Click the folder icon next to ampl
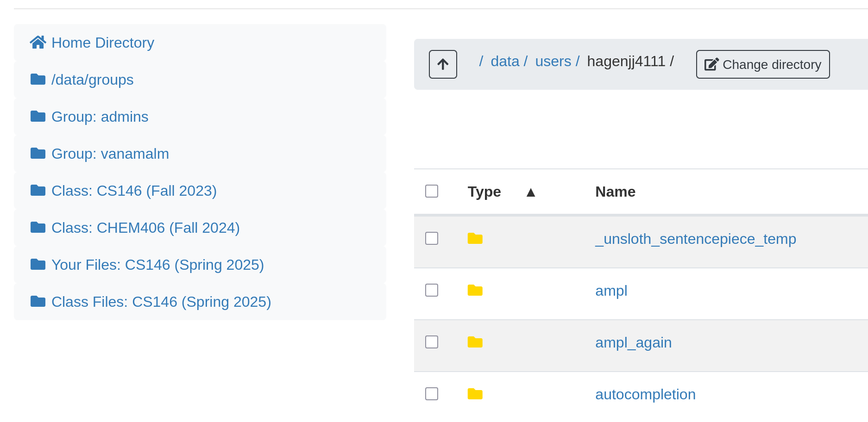This screenshot has width=868, height=422. coord(475,290)
